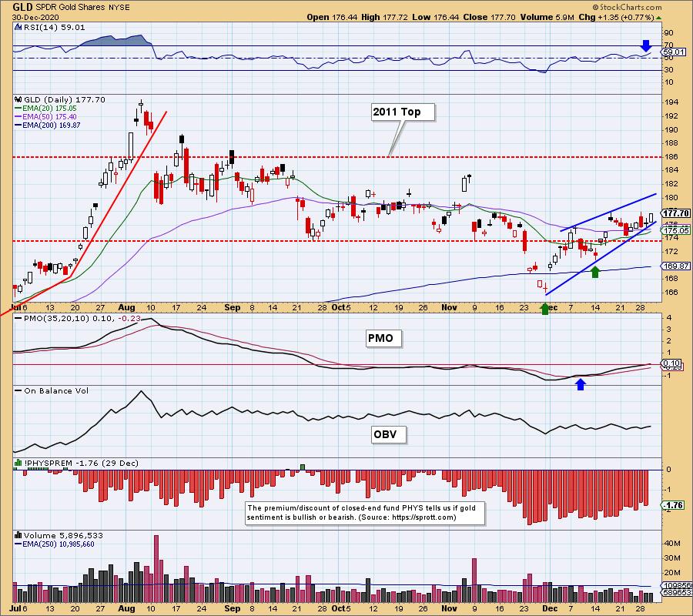
Task: Click the 169.87 EMA(200) price tag
Action: click(675, 266)
